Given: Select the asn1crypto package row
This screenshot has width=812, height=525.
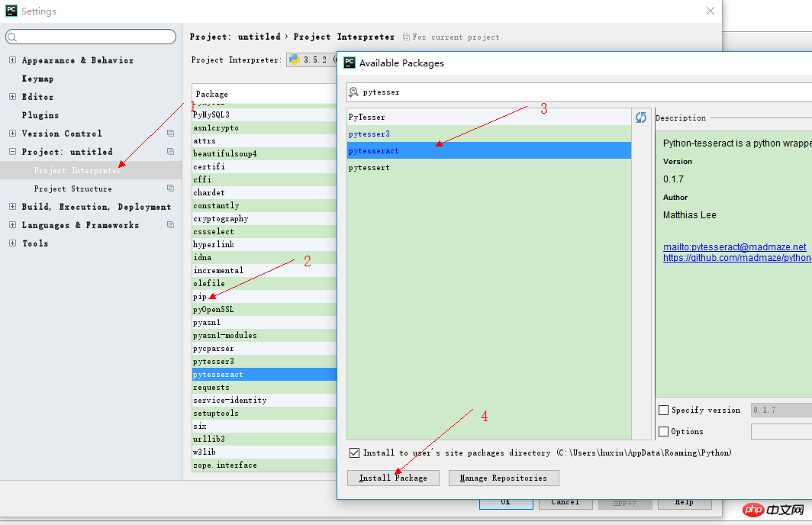Looking at the screenshot, I should coord(265,127).
